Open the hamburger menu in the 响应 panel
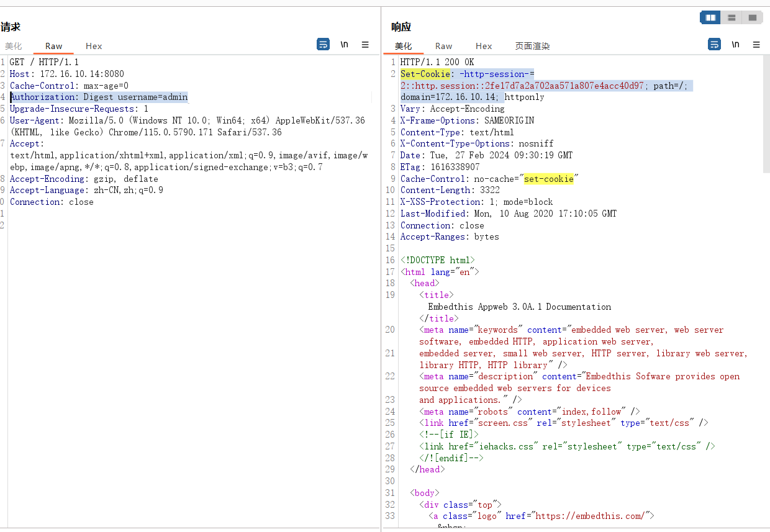 (x=756, y=45)
